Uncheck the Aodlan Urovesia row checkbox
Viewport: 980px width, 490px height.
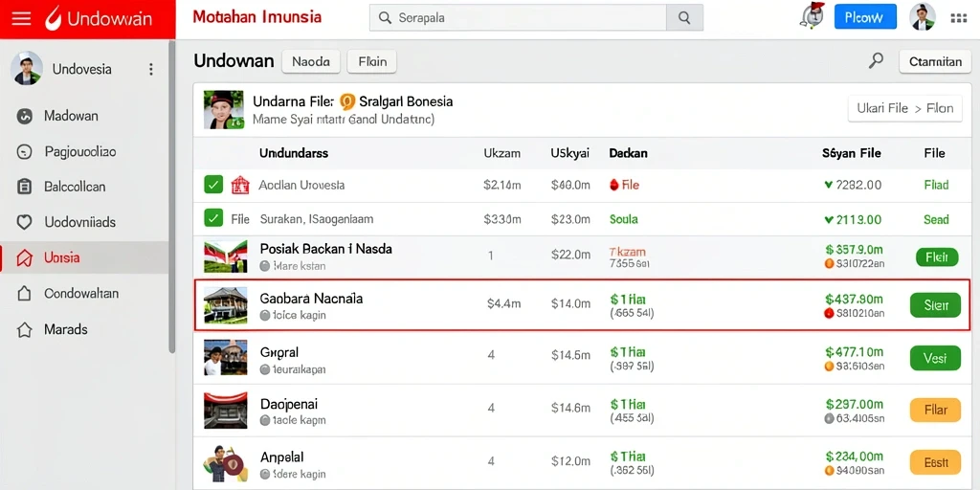tap(213, 185)
